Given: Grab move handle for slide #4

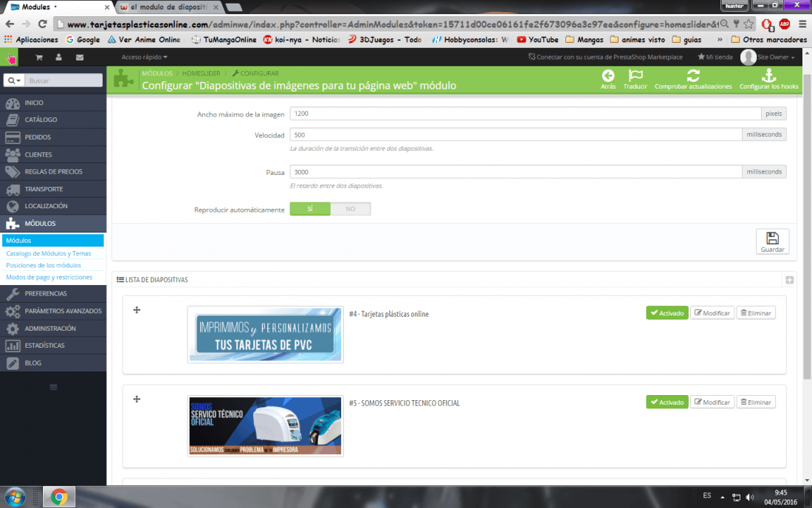Looking at the screenshot, I should [137, 309].
